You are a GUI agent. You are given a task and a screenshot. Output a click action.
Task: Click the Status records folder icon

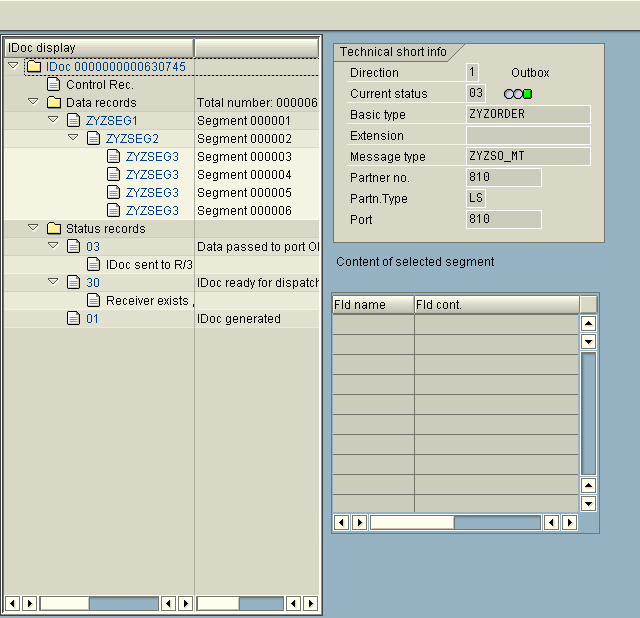(x=53, y=229)
